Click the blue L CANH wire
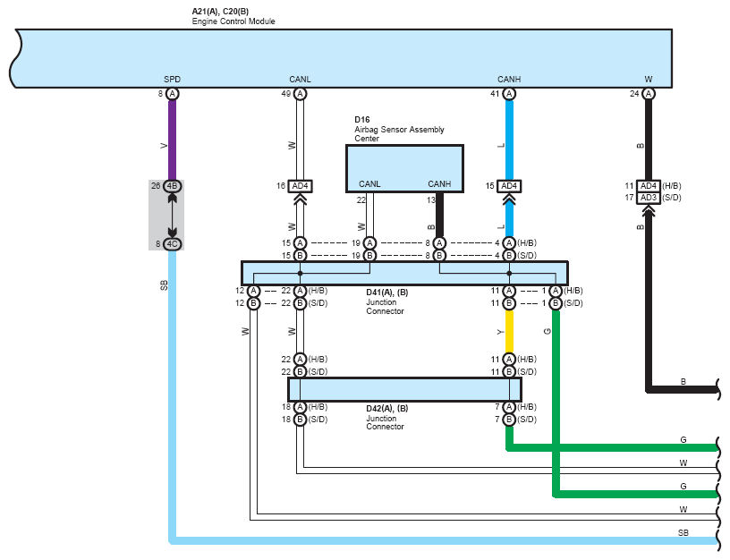The image size is (730, 560). [x=509, y=140]
